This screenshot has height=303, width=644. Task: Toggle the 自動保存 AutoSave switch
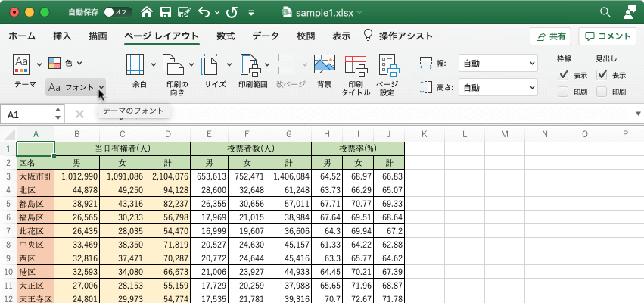click(118, 12)
